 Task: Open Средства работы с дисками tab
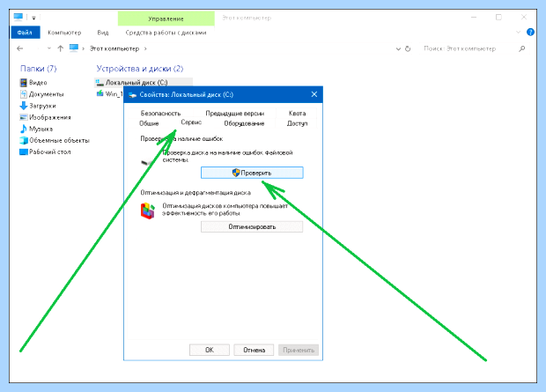coord(166,33)
